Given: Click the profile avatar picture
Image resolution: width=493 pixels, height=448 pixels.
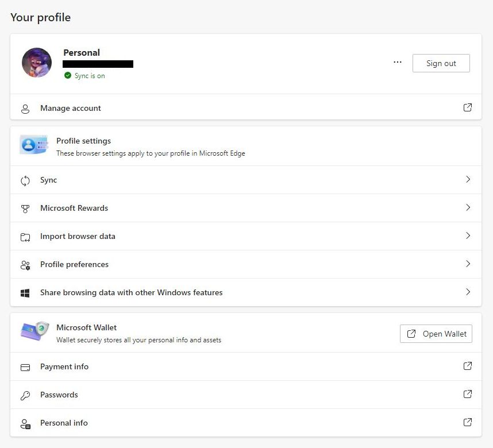Looking at the screenshot, I should click(x=37, y=63).
